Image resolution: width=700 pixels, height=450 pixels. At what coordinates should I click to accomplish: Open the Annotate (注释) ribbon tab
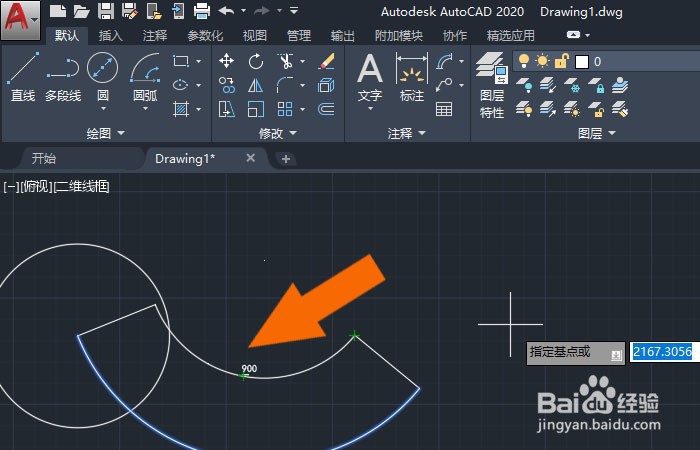point(155,36)
